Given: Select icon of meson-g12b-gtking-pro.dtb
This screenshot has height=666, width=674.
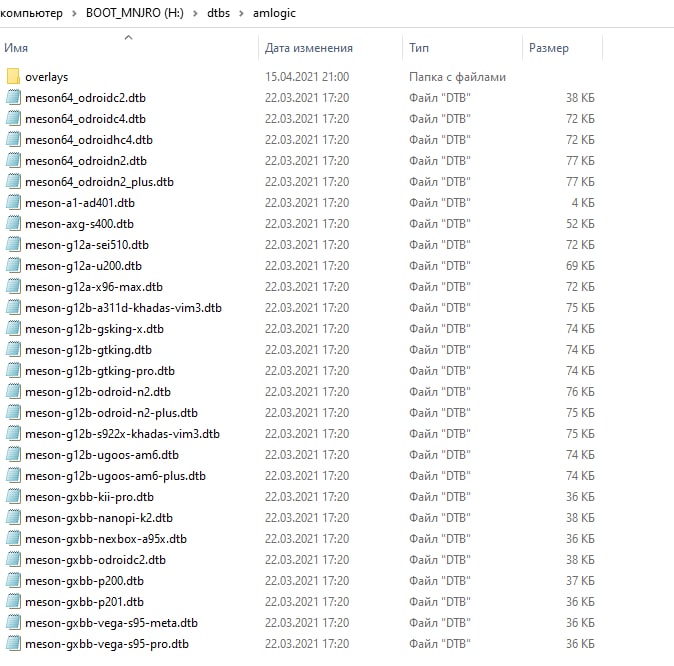Looking at the screenshot, I should [x=13, y=371].
